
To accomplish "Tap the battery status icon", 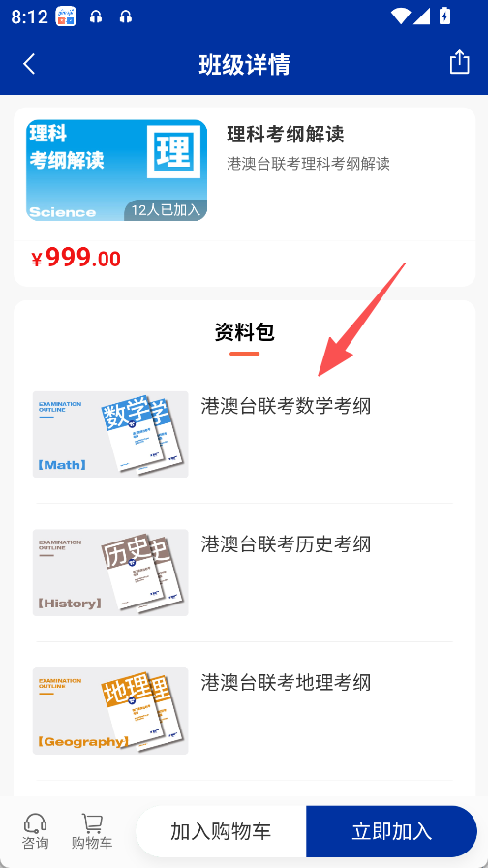I will pos(444,16).
